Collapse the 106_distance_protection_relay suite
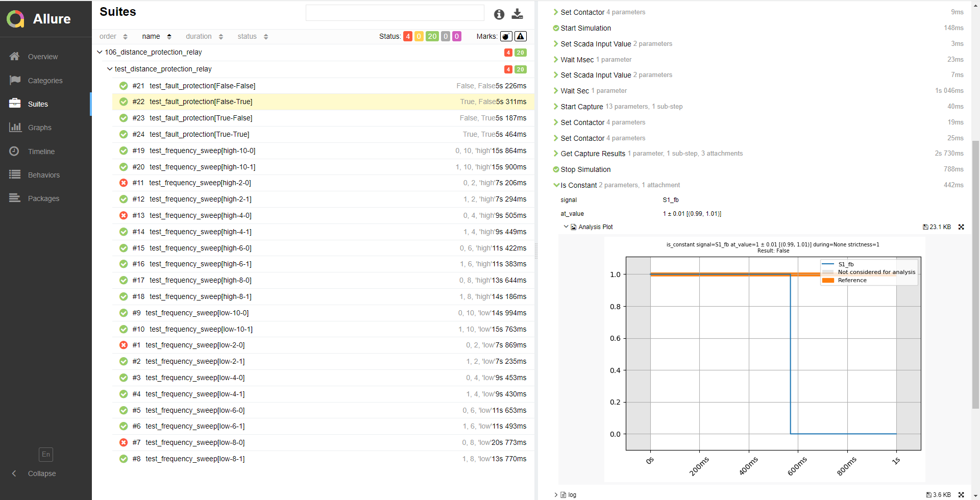This screenshot has height=500, width=980. point(100,52)
